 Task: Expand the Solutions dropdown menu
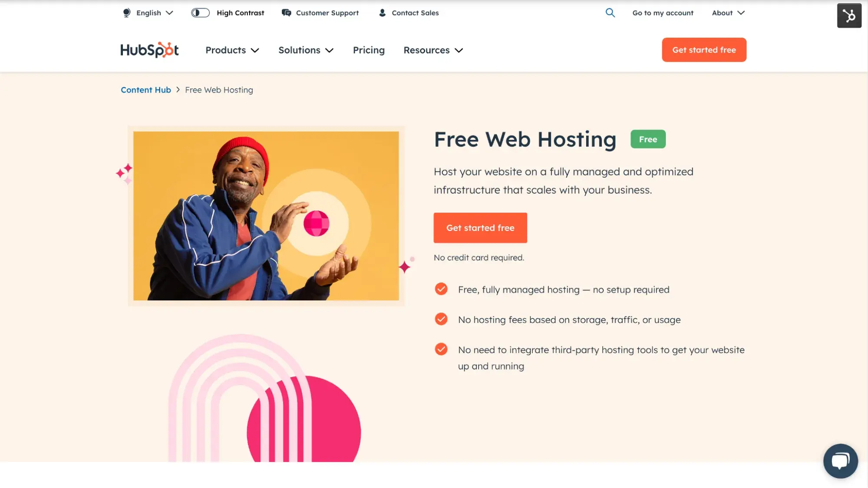(x=306, y=49)
